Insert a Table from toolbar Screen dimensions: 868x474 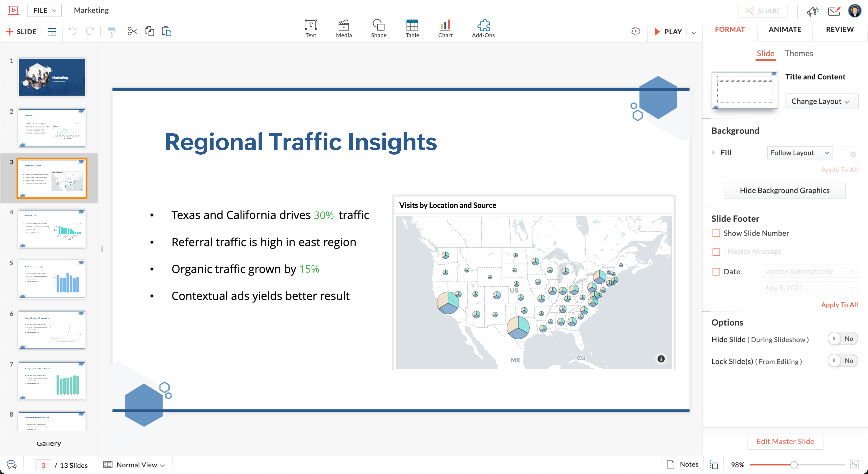pyautogui.click(x=412, y=29)
